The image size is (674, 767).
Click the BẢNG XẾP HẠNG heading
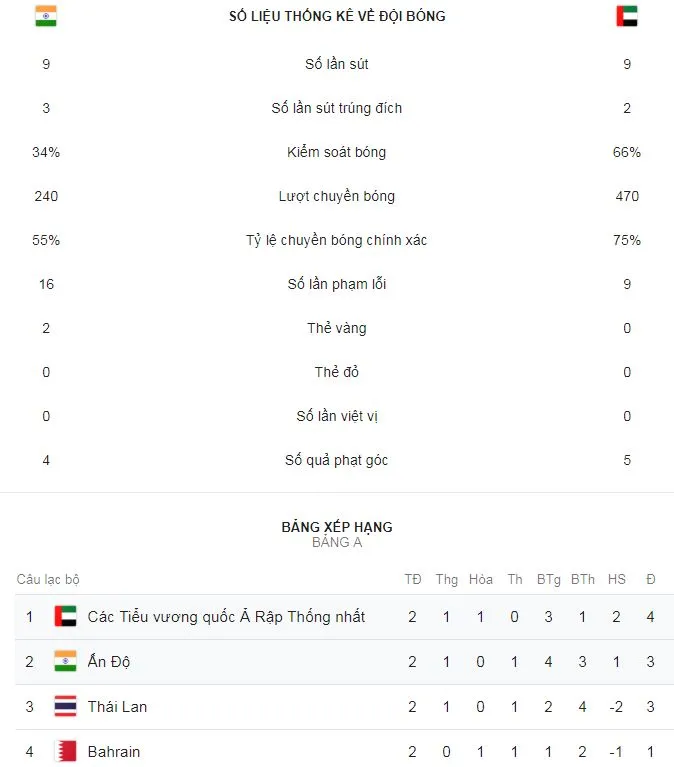tap(337, 527)
